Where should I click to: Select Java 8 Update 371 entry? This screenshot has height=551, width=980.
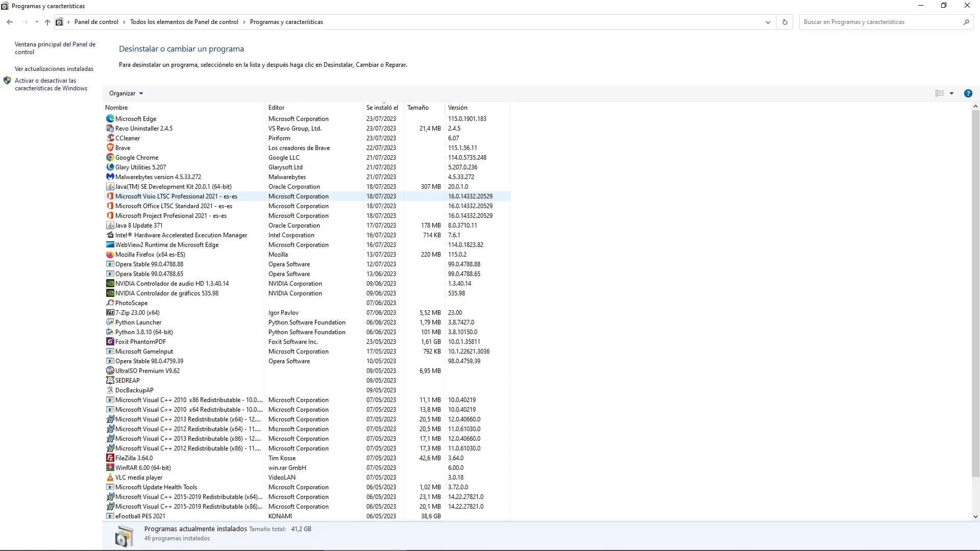306,226
